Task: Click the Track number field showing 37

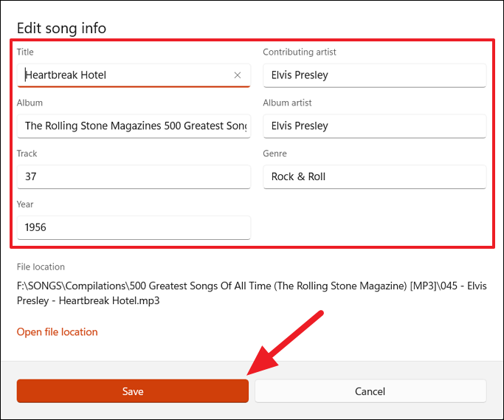Action: coord(134,177)
